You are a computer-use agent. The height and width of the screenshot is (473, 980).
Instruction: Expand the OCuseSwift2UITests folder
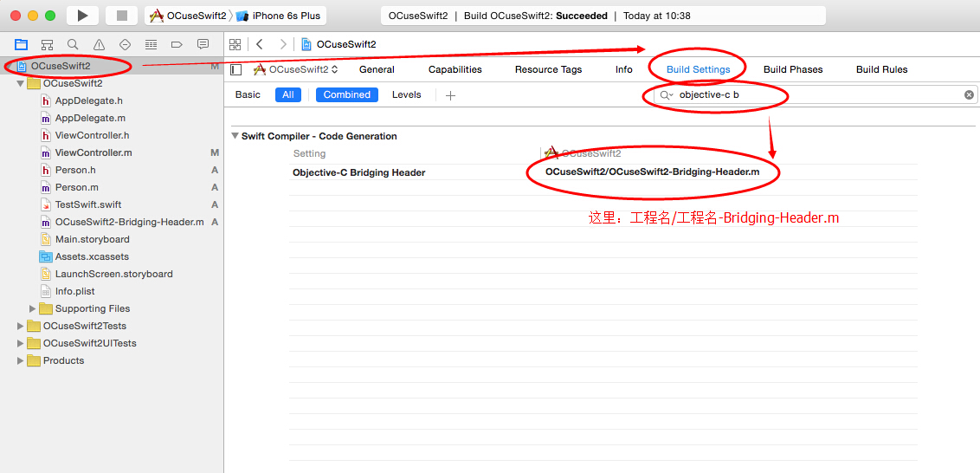[20, 343]
